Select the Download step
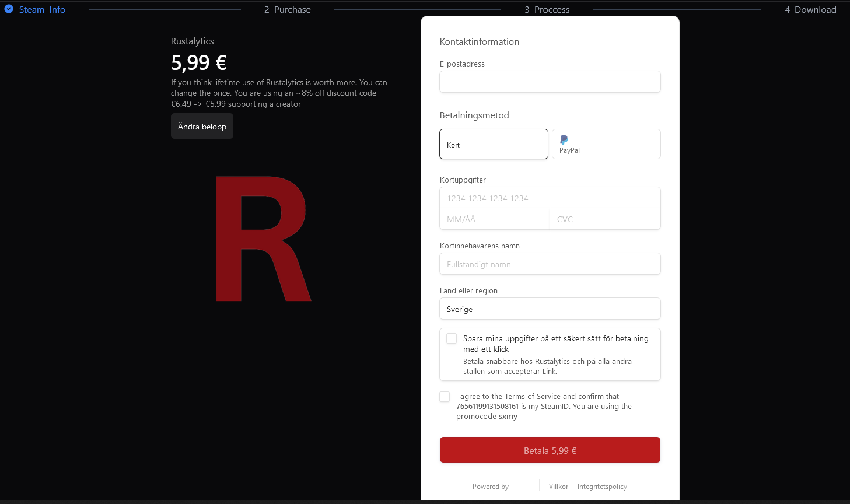This screenshot has width=850, height=504. pos(810,9)
